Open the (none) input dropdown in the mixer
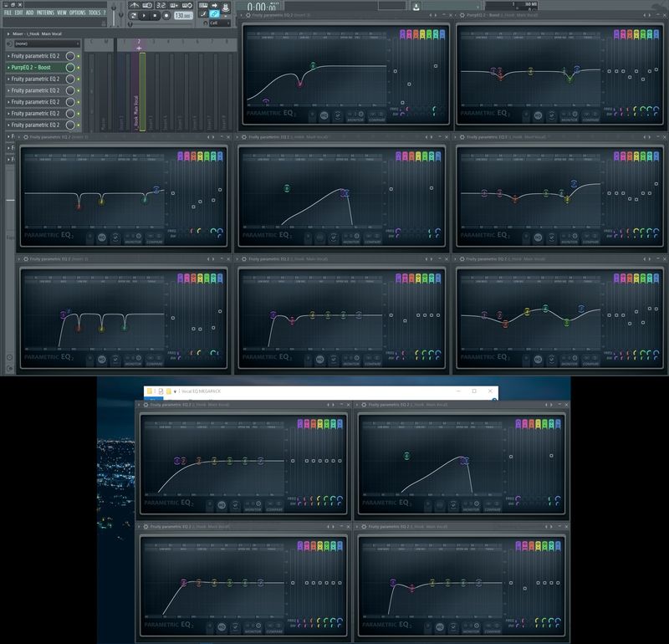This screenshot has height=644, width=669. 42,43
